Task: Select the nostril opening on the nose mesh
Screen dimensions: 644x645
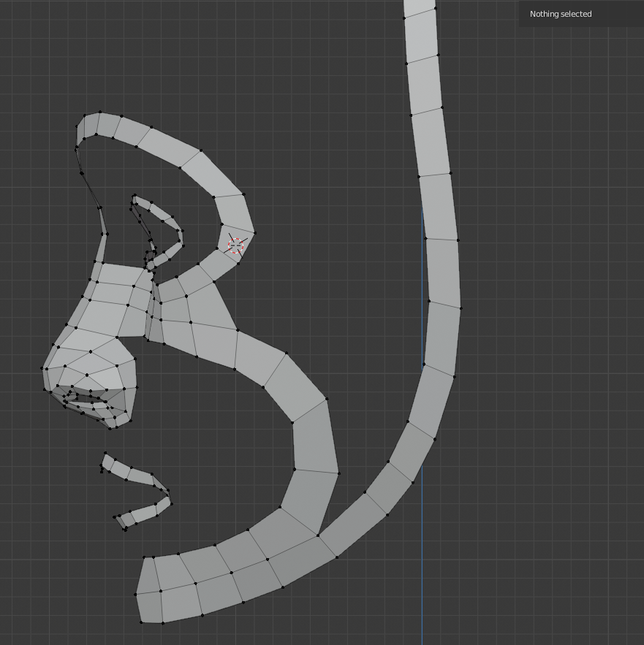Action: [88, 399]
